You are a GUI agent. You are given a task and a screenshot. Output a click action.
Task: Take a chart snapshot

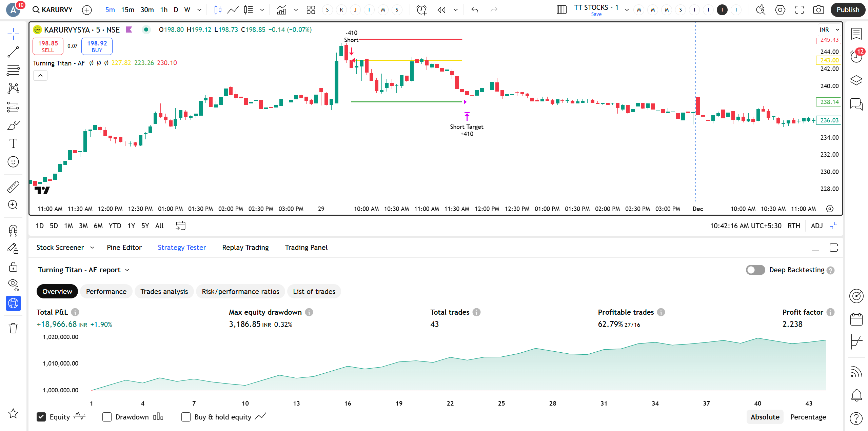(x=818, y=10)
